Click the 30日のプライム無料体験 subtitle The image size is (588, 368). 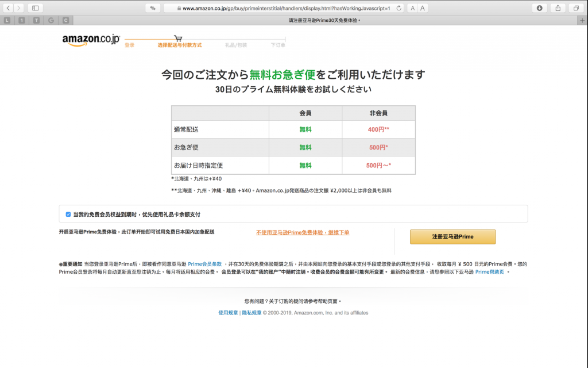coord(293,89)
